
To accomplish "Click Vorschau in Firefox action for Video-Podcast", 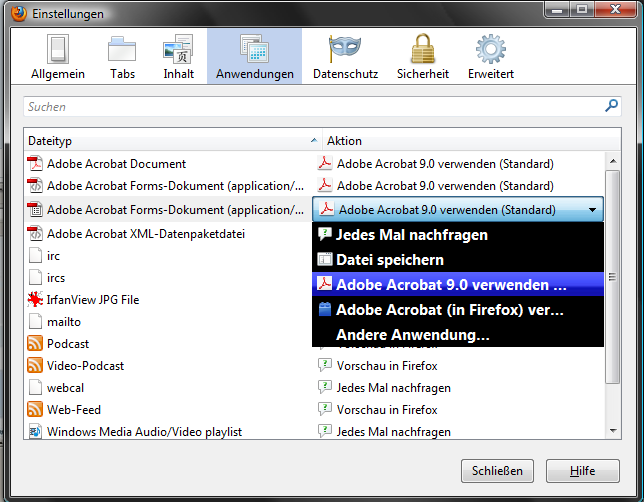I will click(x=378, y=366).
